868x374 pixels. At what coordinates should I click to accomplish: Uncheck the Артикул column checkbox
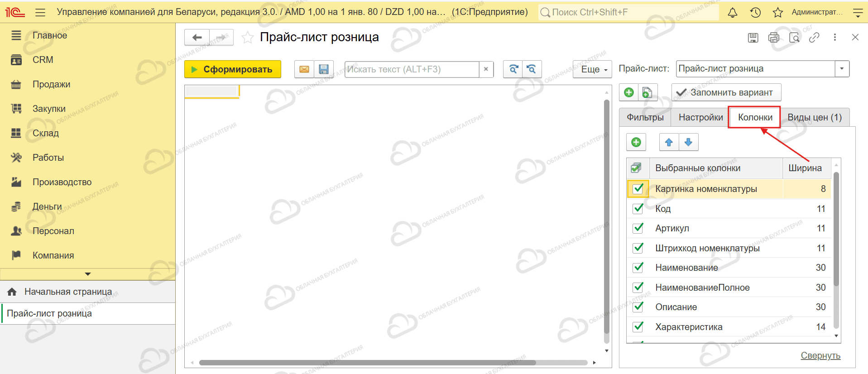coord(638,228)
